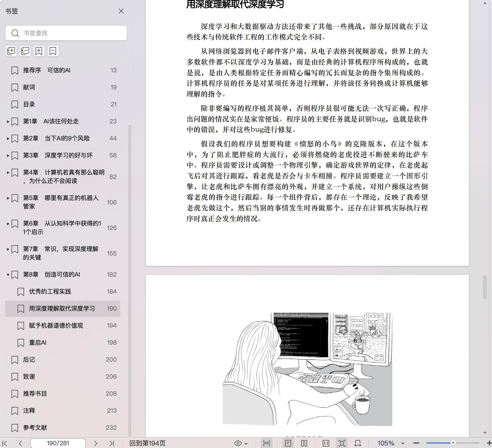Click the programmer illustration image
The image size is (492, 448).
307,369
